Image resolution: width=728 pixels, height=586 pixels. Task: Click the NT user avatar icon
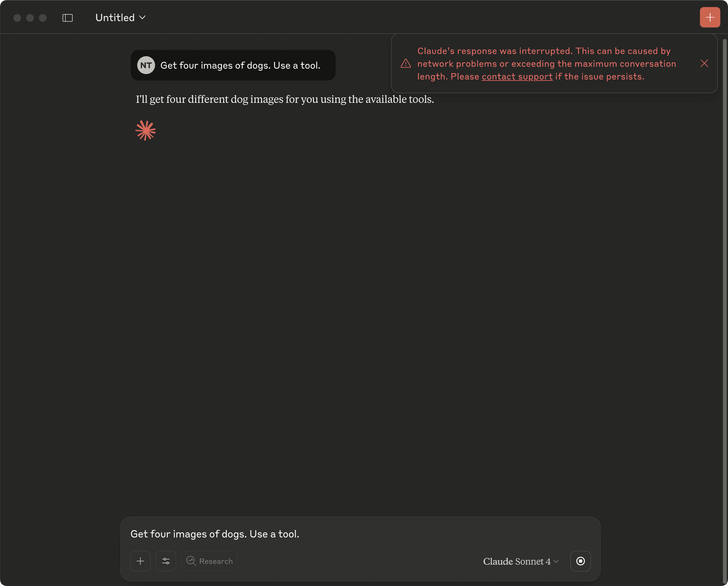click(x=146, y=65)
